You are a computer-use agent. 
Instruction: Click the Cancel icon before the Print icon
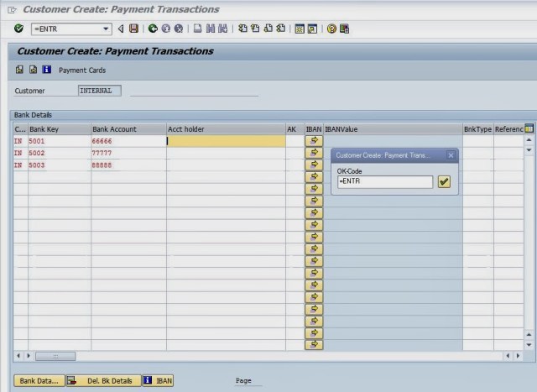pos(179,29)
